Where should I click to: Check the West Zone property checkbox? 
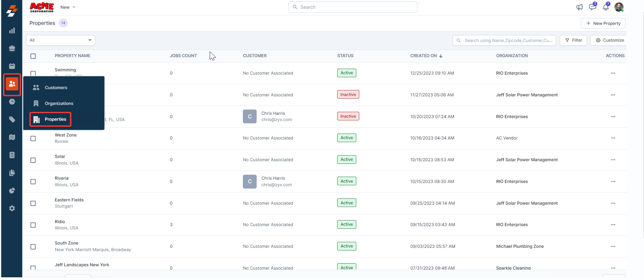[x=33, y=138]
